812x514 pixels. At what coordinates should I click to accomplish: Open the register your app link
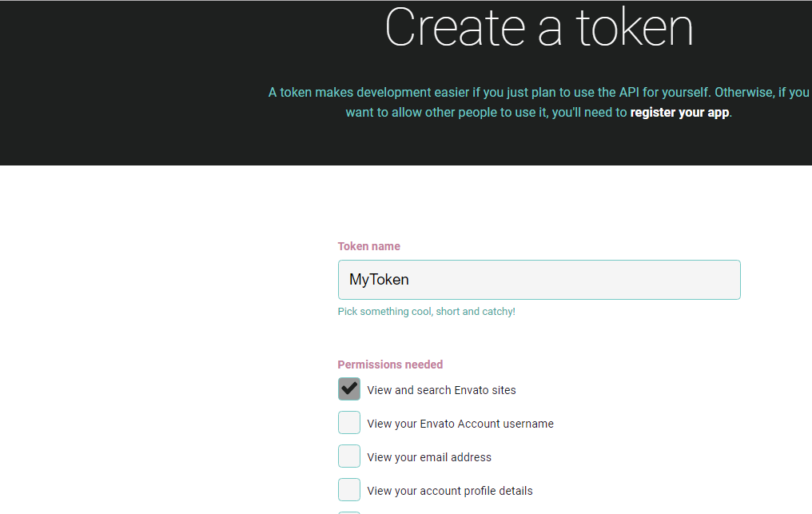pyautogui.click(x=679, y=113)
